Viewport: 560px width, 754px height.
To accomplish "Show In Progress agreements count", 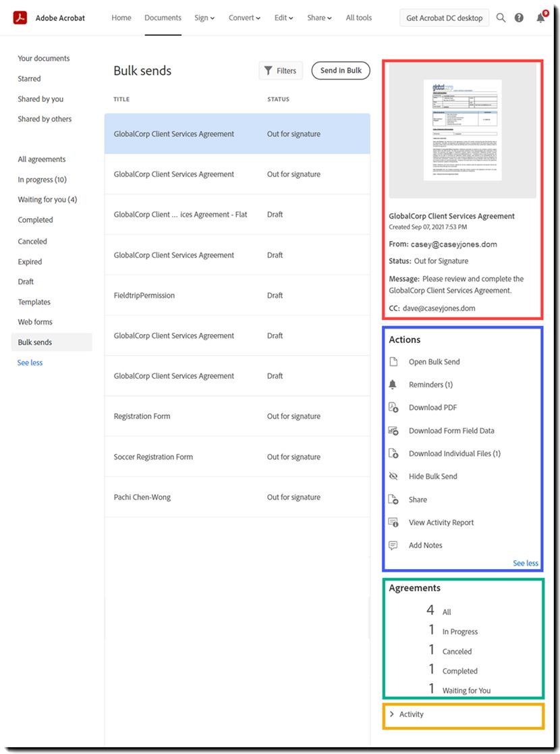I will pos(453,630).
